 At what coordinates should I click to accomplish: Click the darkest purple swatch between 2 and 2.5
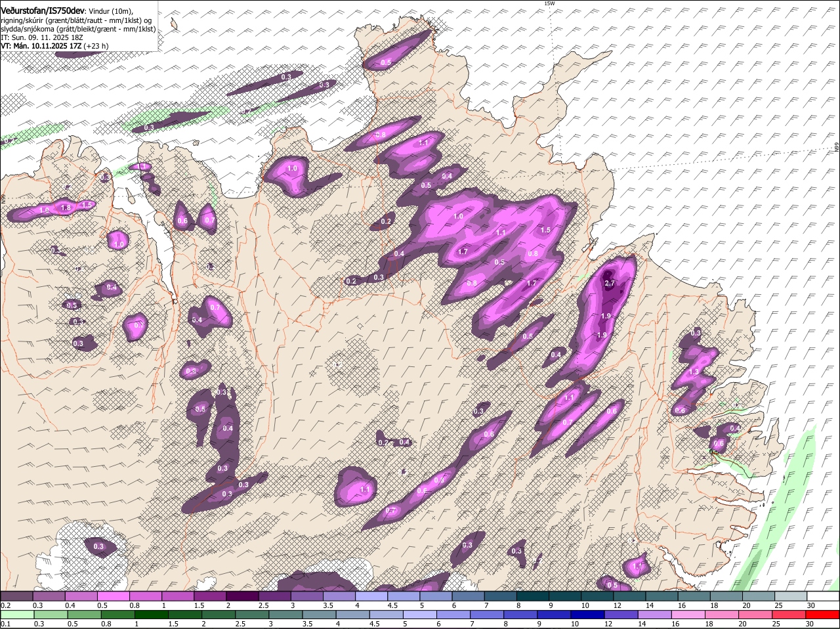(x=242, y=596)
